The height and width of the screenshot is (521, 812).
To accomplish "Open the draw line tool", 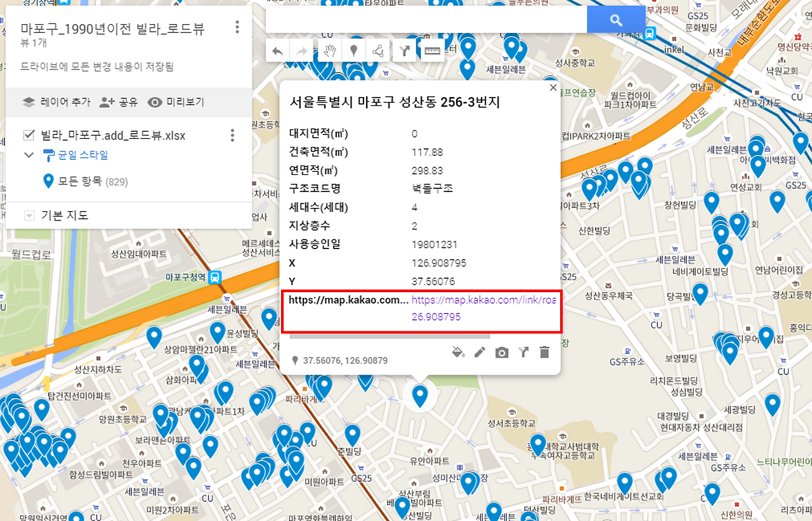I will click(379, 51).
